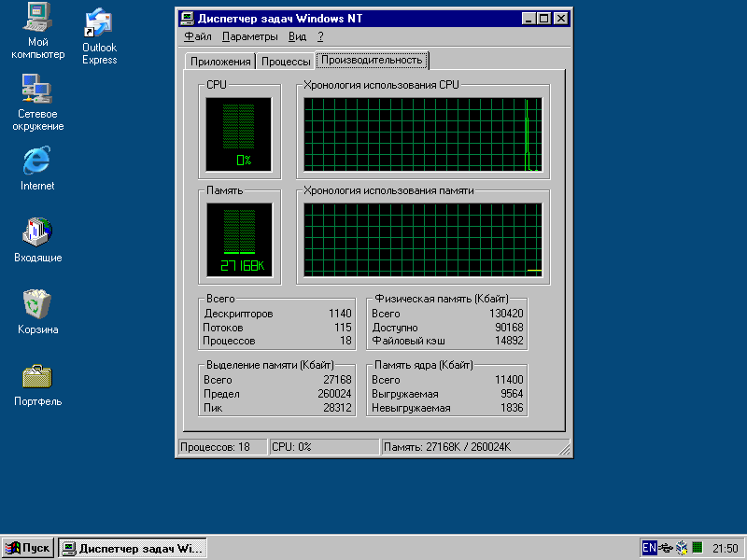Select the Производительность tab

pyautogui.click(x=372, y=60)
